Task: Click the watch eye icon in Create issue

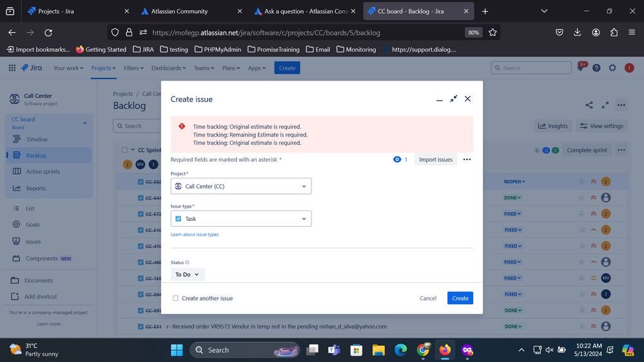Action: click(396, 159)
